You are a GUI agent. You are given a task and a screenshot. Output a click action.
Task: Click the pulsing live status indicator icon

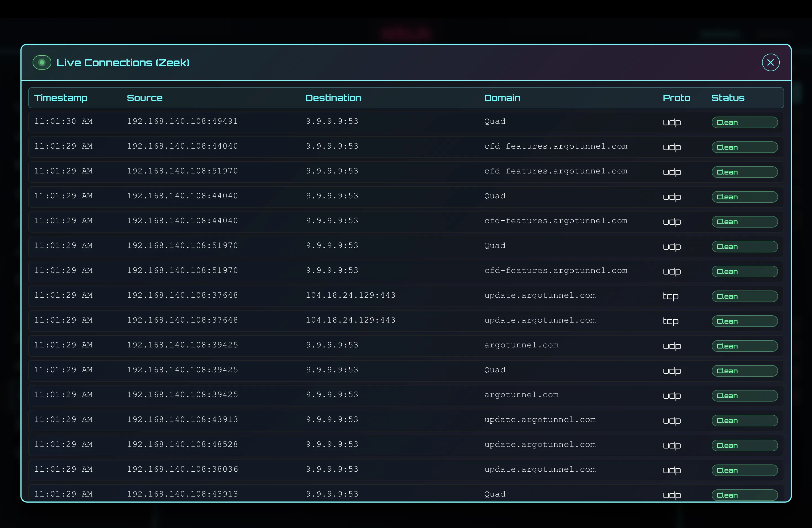point(42,62)
